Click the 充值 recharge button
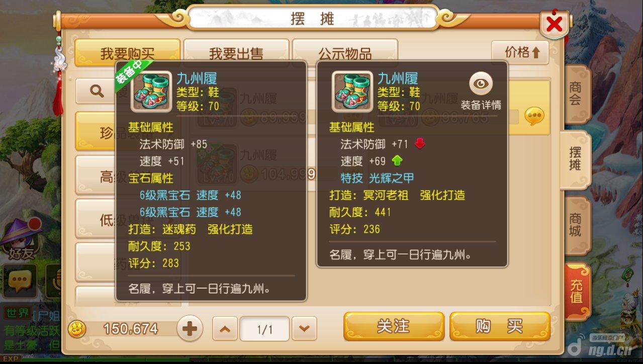The image size is (643, 364). (x=576, y=292)
